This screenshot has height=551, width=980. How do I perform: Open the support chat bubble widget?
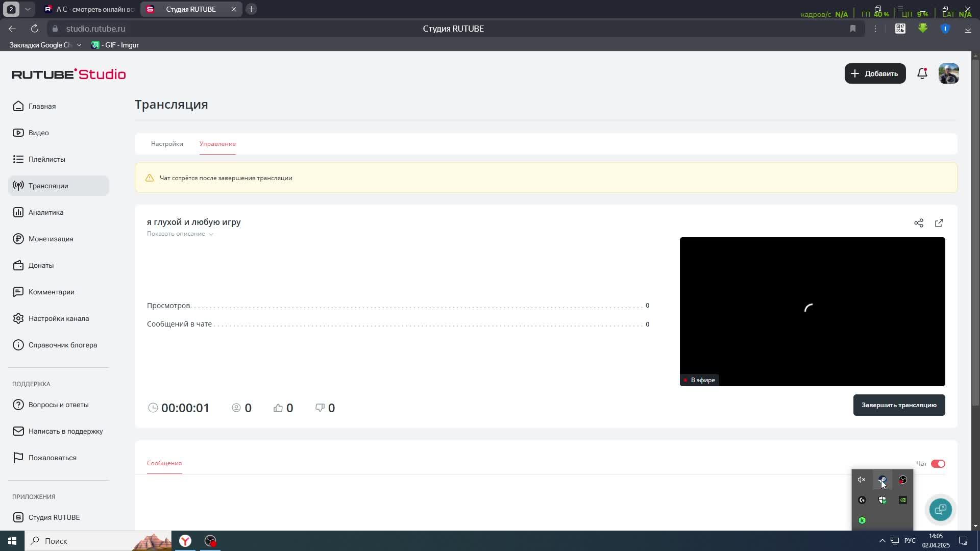[941, 509]
